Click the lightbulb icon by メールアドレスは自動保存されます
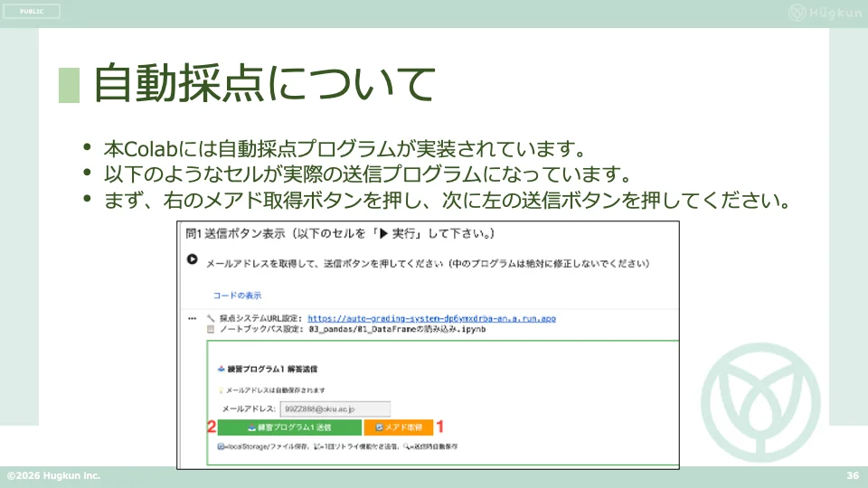The image size is (868, 488). (x=221, y=390)
